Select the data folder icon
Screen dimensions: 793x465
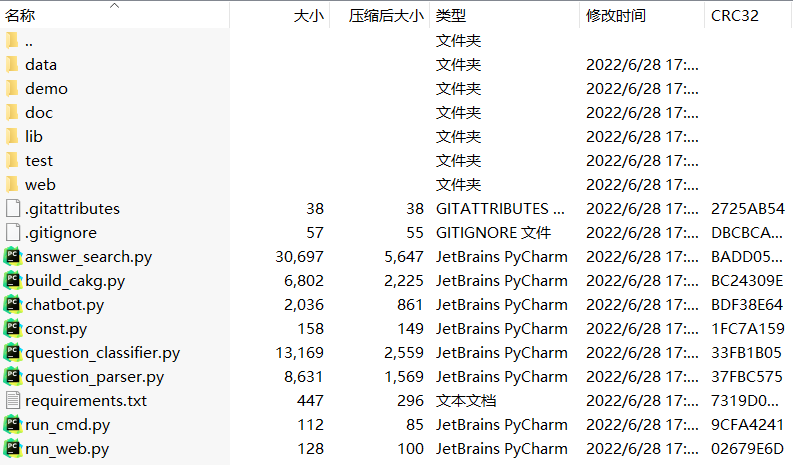12,64
